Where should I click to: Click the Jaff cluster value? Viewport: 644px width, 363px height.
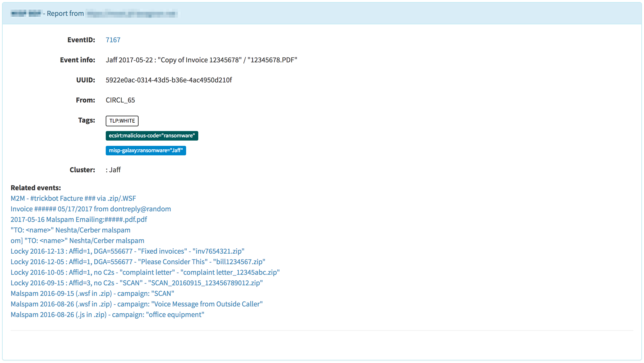[115, 170]
